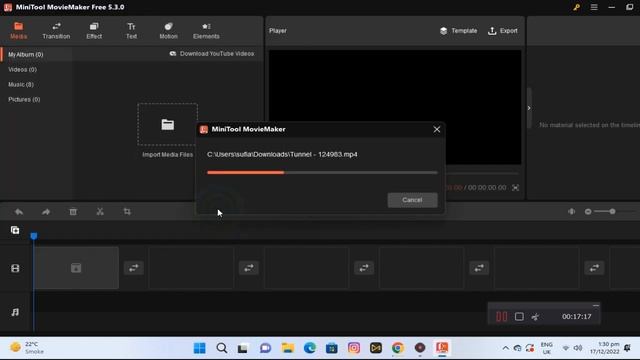The width and height of the screenshot is (640, 360).
Task: Click Download YouTube Videos link
Action: [212, 53]
